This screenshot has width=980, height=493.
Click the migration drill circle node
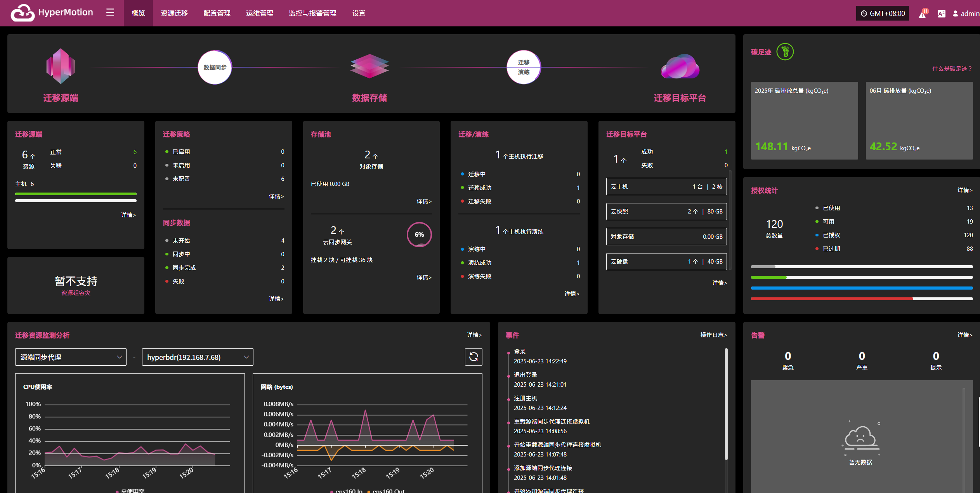coord(524,67)
